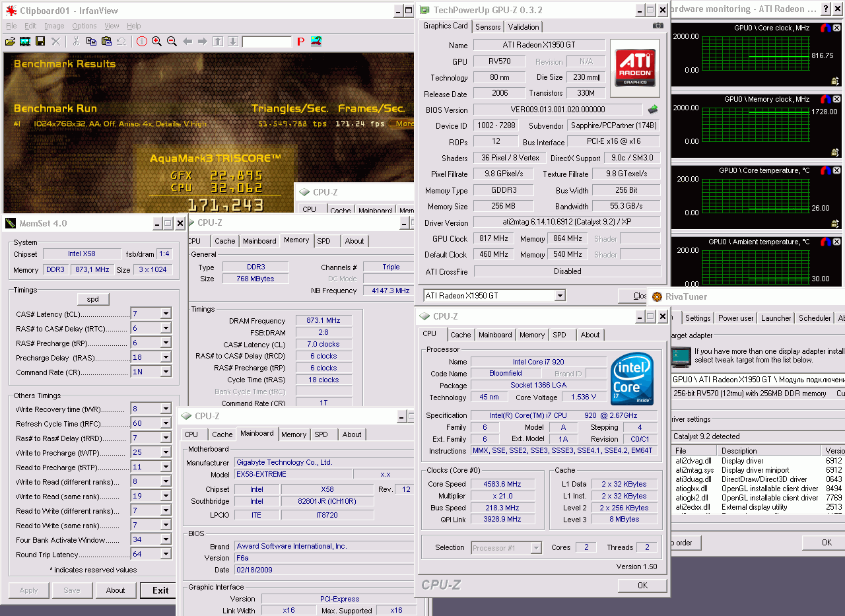Screen dimensions: 845x616
Task: Click ati2mtag.sys row in RivaTuner driver list
Action: (758, 470)
